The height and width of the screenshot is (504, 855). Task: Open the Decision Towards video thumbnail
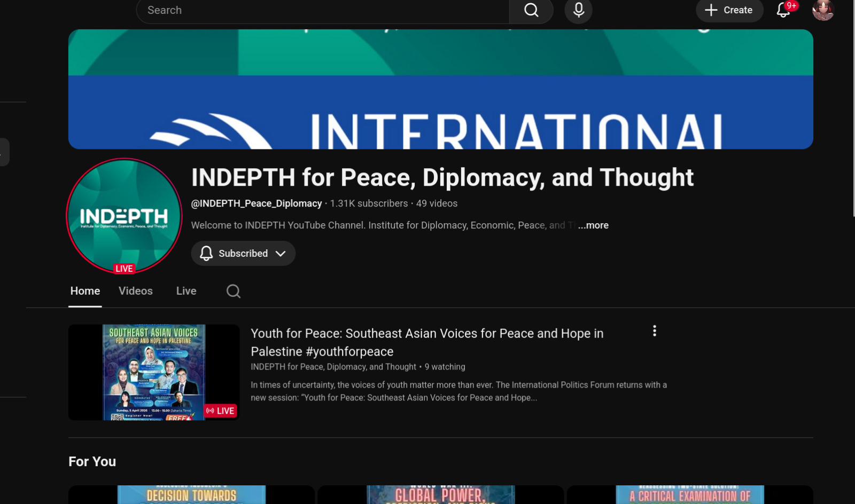tap(191, 495)
